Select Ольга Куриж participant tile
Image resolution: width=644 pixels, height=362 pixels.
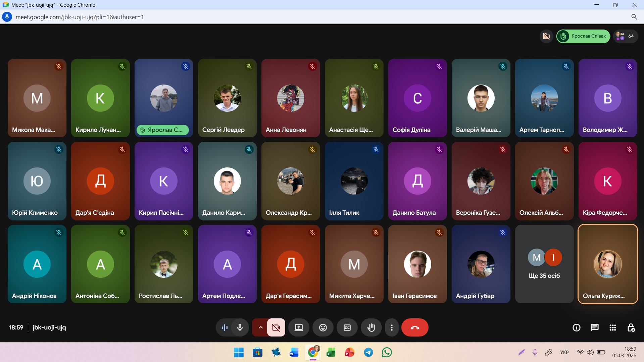pos(607,264)
